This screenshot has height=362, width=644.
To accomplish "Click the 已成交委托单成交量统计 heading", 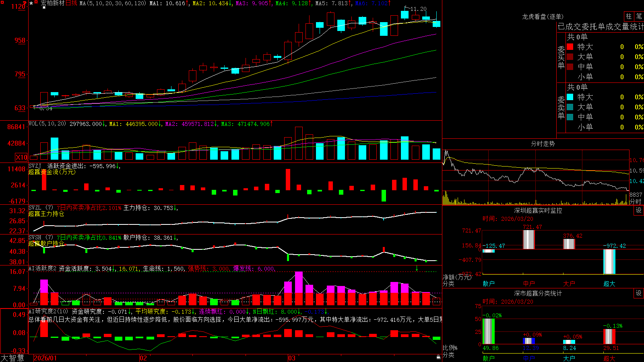I will (601, 27).
